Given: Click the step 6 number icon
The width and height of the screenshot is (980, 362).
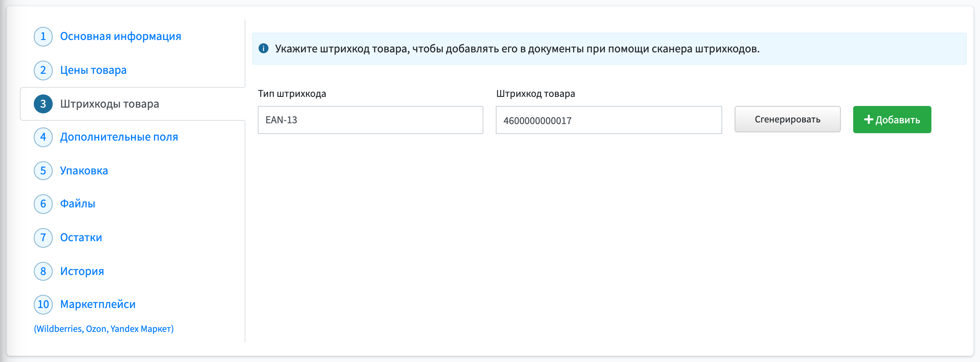Looking at the screenshot, I should click(43, 204).
